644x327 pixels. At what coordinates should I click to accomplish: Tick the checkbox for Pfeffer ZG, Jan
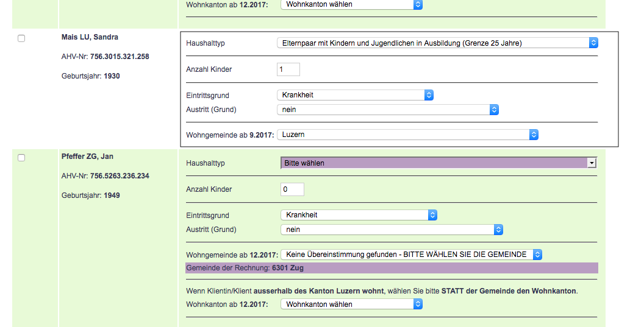click(21, 158)
